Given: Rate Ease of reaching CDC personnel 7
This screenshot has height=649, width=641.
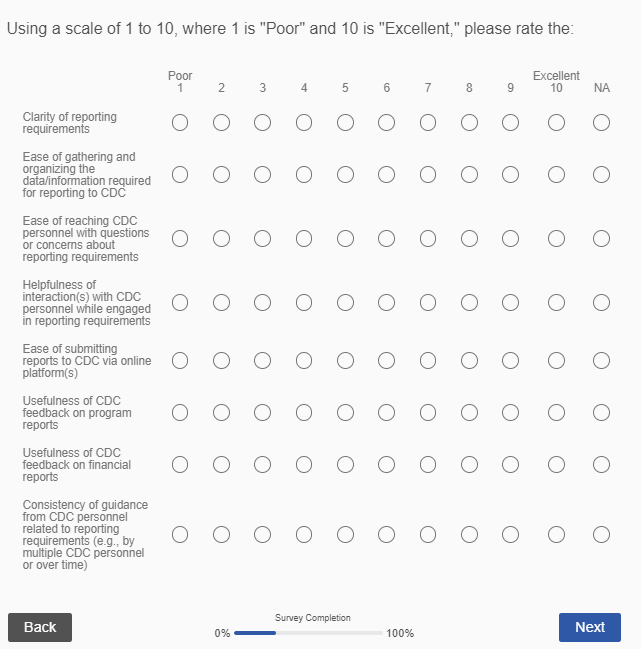Looking at the screenshot, I should tap(427, 239).
